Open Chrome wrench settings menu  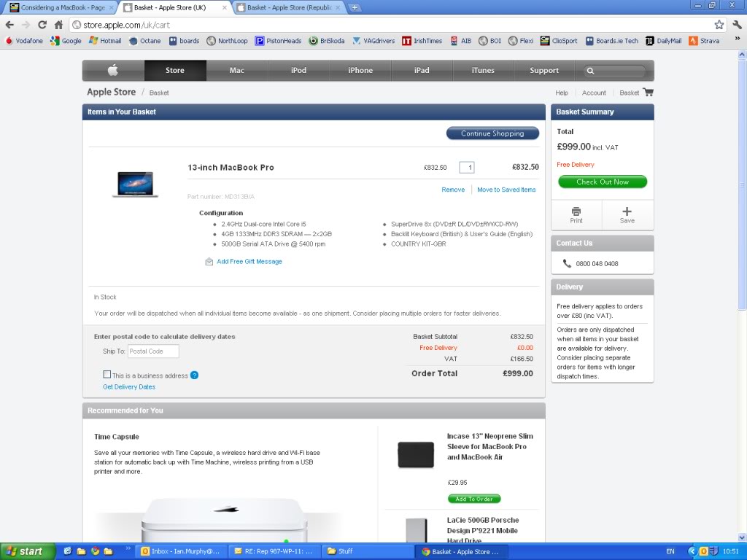click(735, 25)
